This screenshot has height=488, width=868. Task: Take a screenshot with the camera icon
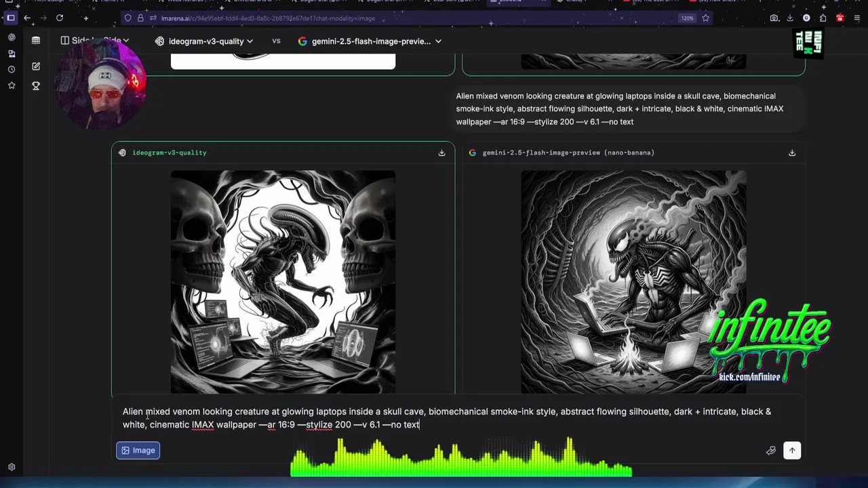tap(774, 18)
